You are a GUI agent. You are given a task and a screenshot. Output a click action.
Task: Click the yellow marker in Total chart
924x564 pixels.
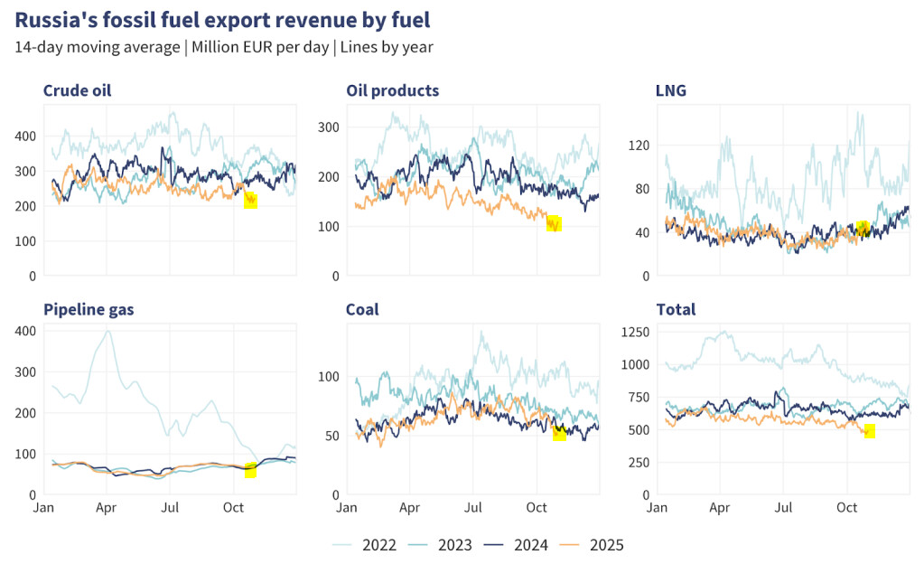click(x=869, y=431)
